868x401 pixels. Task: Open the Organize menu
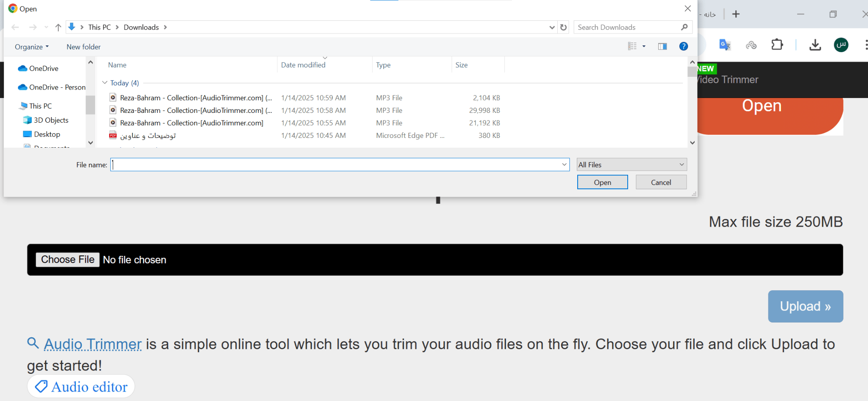(x=32, y=47)
